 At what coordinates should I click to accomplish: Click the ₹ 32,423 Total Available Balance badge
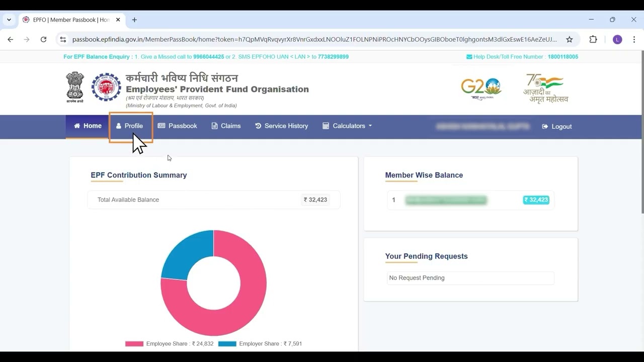(315, 200)
